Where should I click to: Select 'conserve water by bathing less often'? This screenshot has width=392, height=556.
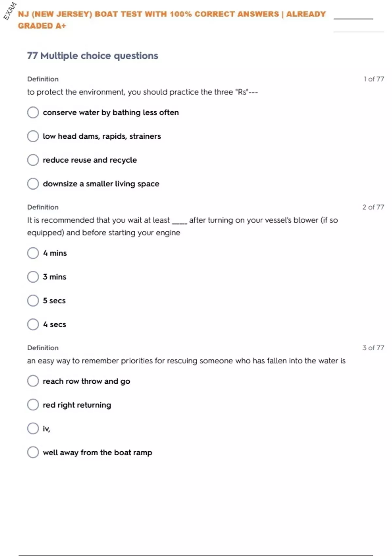tap(33, 113)
